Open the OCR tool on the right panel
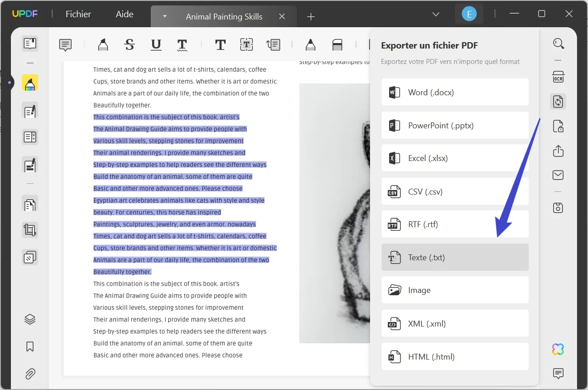The height and width of the screenshot is (390, 588). (x=558, y=77)
